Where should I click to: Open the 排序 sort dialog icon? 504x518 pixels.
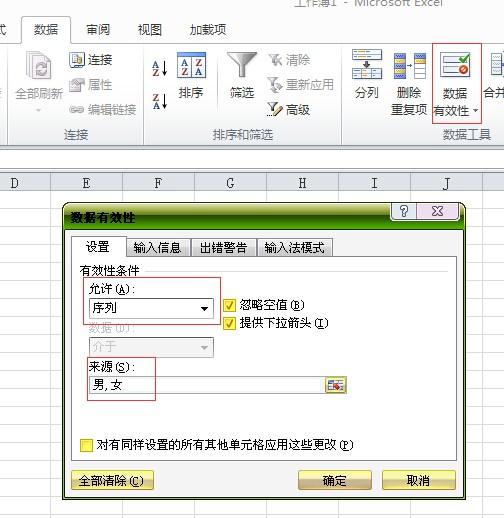tap(191, 65)
